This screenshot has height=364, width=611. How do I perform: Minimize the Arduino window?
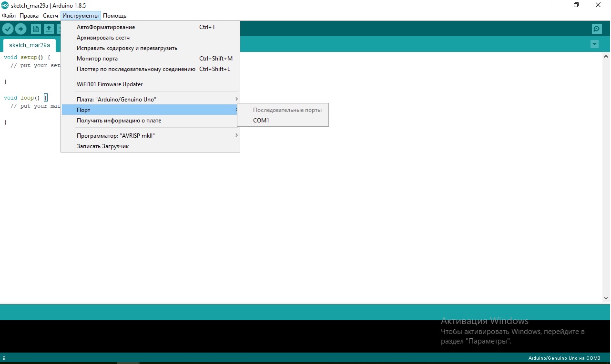555,5
